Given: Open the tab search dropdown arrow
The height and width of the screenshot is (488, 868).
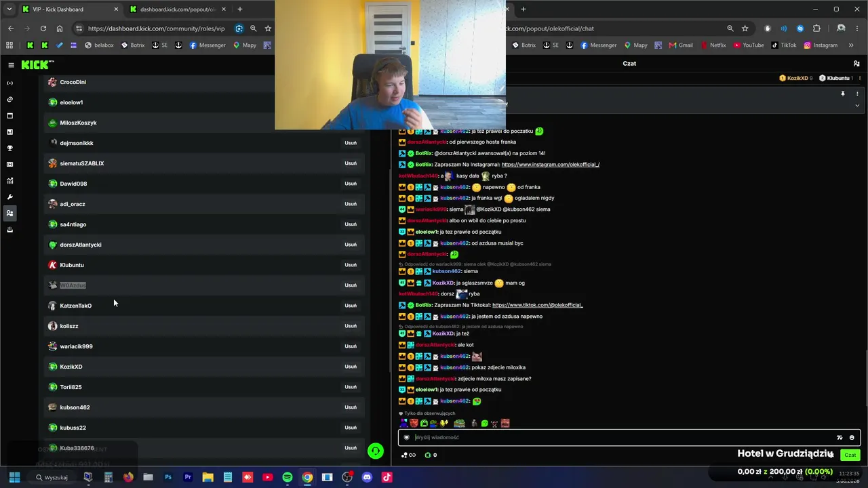Looking at the screenshot, I should point(9,9).
